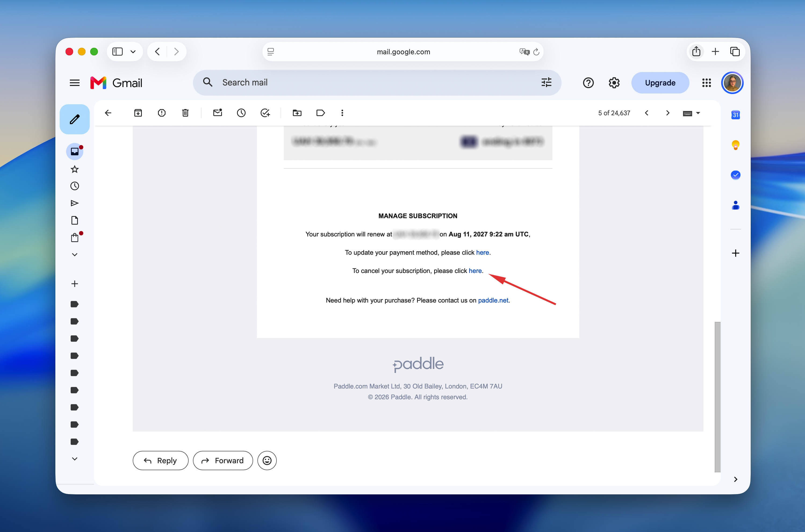The width and height of the screenshot is (805, 532).
Task: Open Contacts side panel icon
Action: (735, 205)
